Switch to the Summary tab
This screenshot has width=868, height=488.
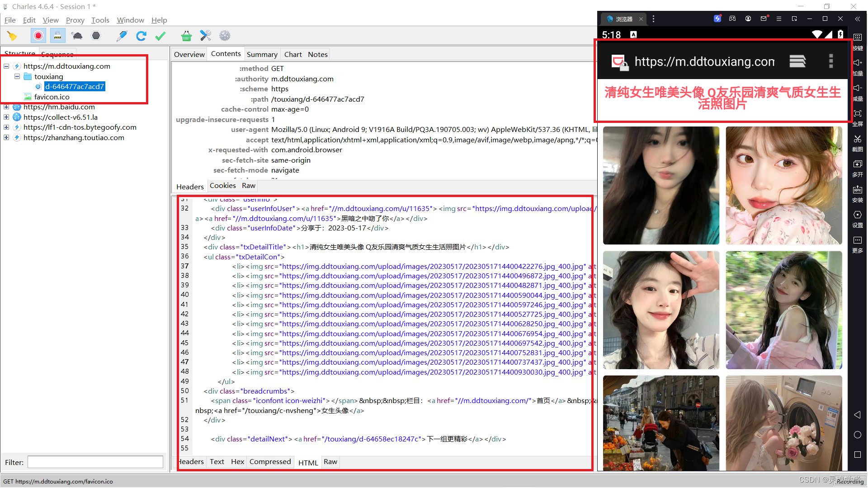[262, 54]
